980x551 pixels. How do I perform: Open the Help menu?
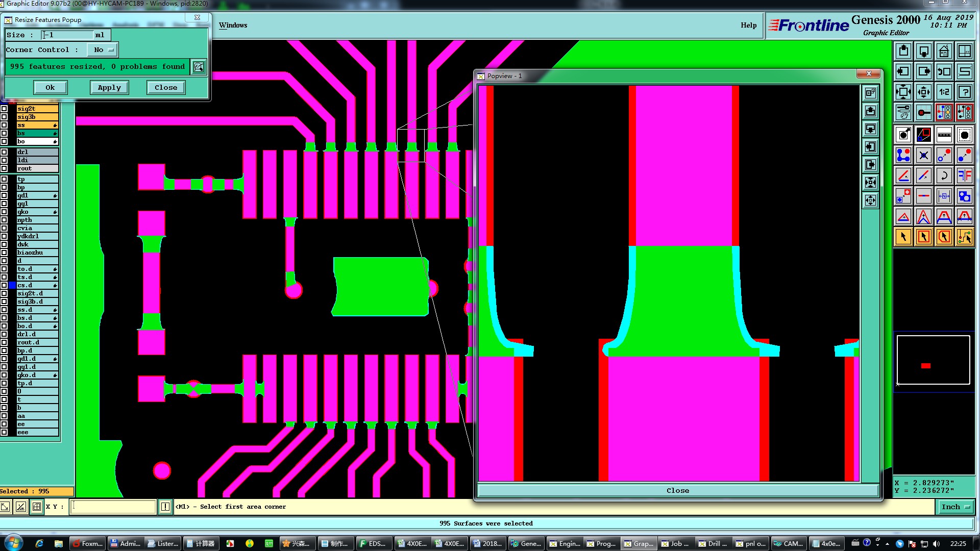748,25
